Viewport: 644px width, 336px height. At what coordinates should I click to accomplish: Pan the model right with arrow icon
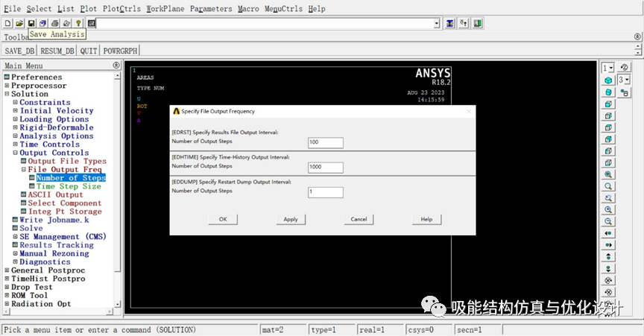tap(608, 245)
